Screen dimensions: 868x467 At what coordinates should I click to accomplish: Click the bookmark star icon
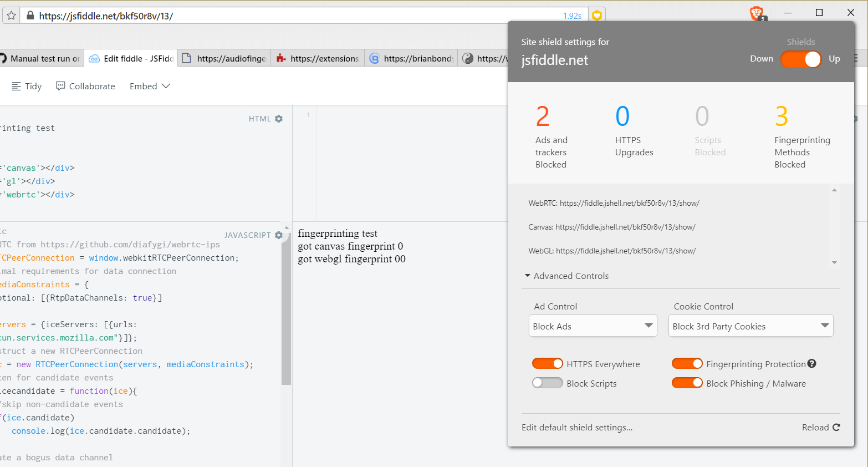pos(11,16)
